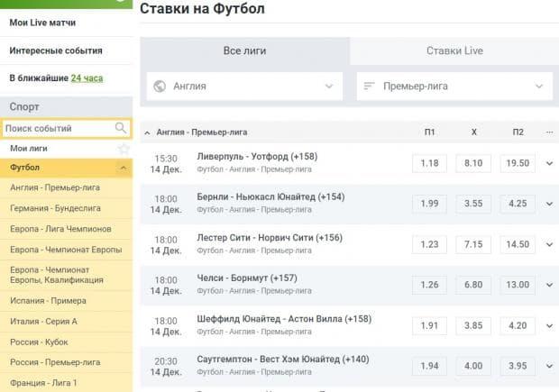559x392 pixels.
Task: Bet on Шеффилд Юнайтед win at 1.91
Action: [429, 325]
